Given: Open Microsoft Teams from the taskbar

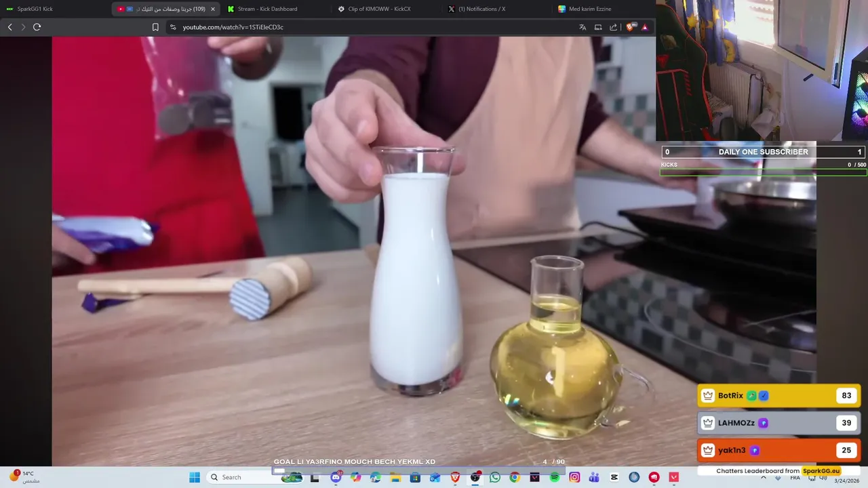Looking at the screenshot, I should (594, 477).
